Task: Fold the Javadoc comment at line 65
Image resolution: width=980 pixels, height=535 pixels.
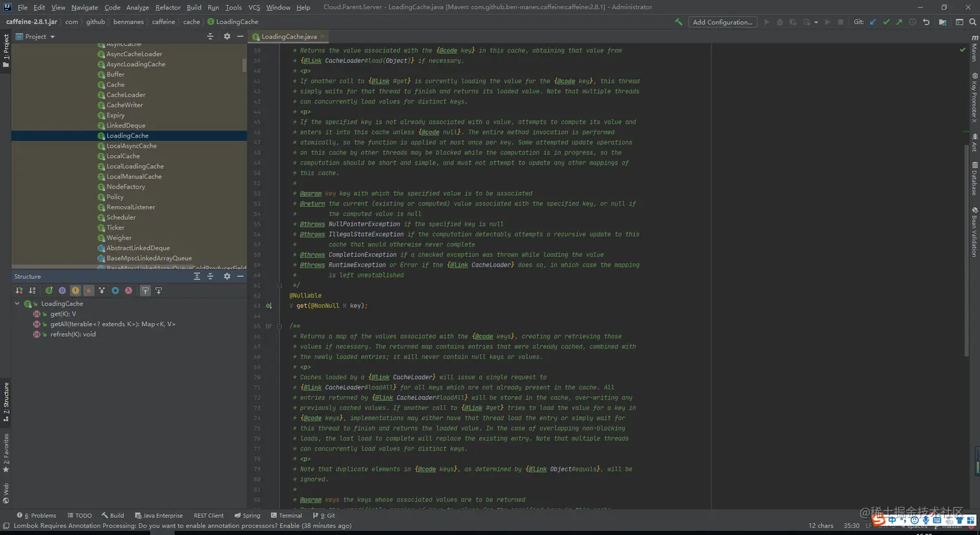Action: (279, 326)
